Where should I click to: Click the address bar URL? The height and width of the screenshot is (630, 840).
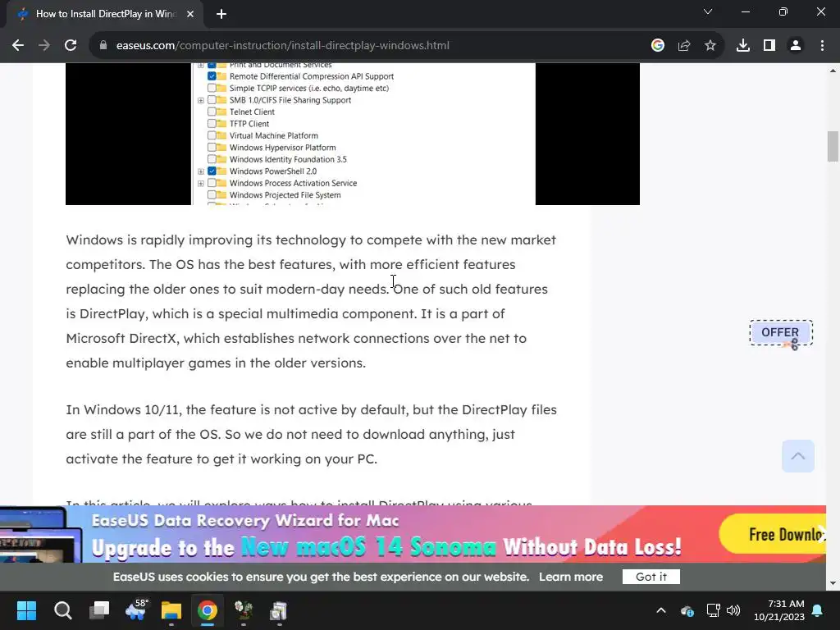[282, 46]
